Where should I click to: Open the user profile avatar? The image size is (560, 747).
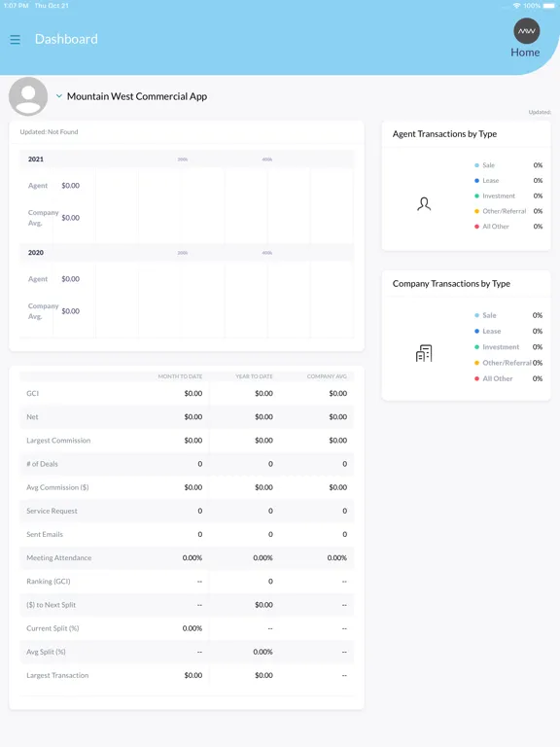pyautogui.click(x=28, y=96)
